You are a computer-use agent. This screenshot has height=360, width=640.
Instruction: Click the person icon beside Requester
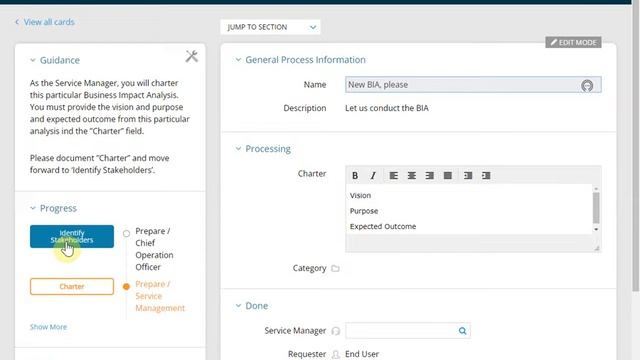336,354
